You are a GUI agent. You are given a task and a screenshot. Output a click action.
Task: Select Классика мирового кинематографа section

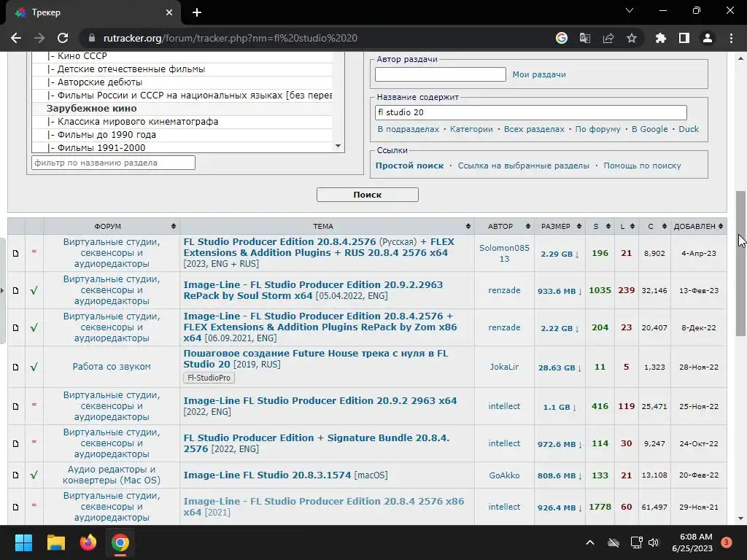point(182,122)
